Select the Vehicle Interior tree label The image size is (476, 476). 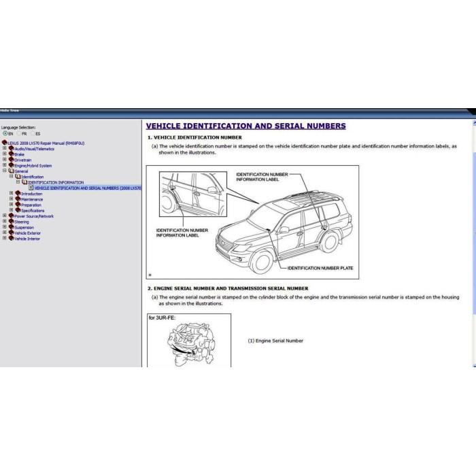click(27, 239)
